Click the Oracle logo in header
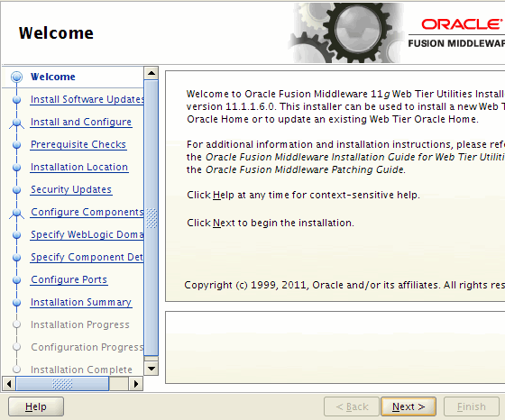Screen dimensions: 505x420 pyautogui.click(x=462, y=24)
